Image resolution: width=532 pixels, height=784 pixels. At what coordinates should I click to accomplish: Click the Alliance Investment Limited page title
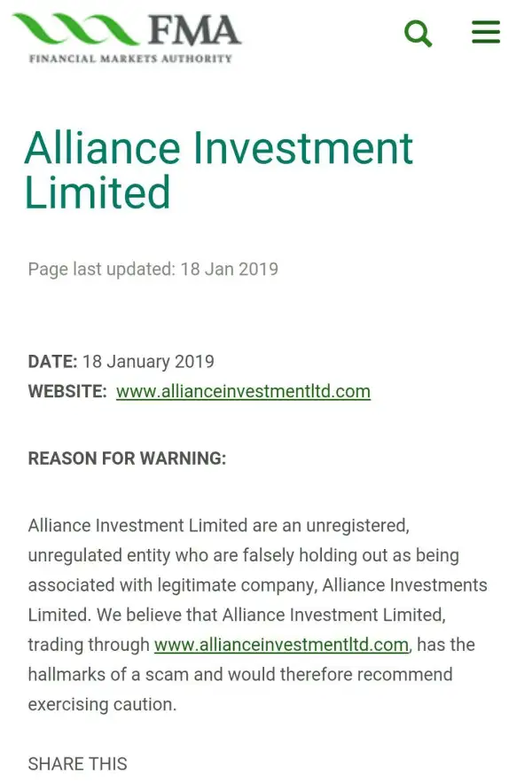click(218, 170)
